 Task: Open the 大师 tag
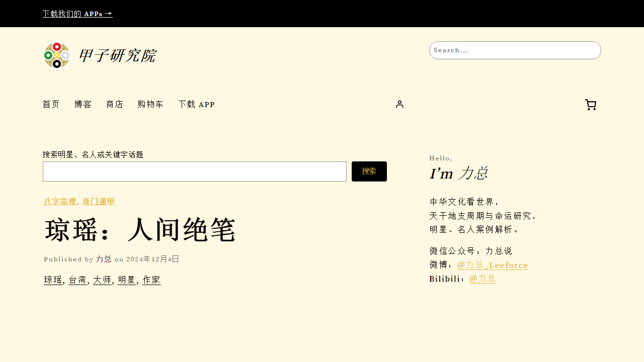click(102, 280)
